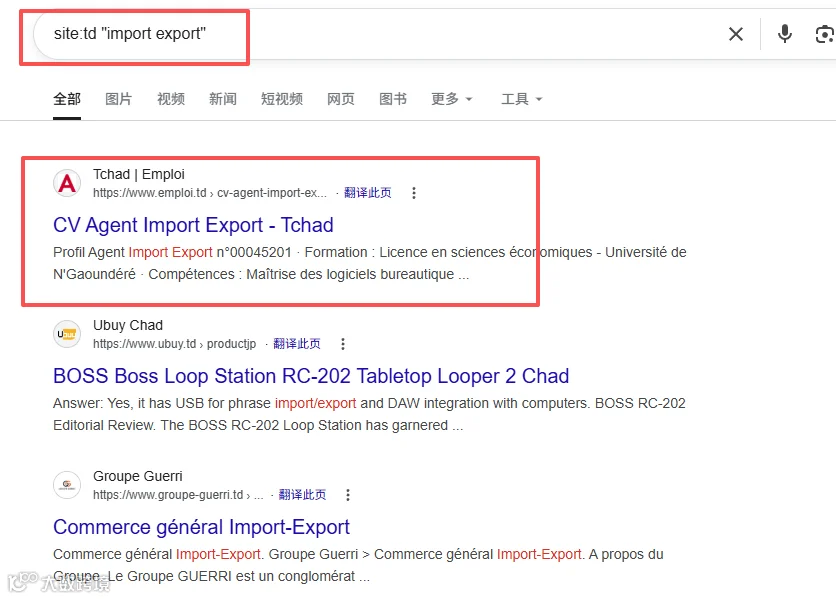Open BOSS Loop Station RC-202 result link
This screenshot has width=836, height=599.
311,376
